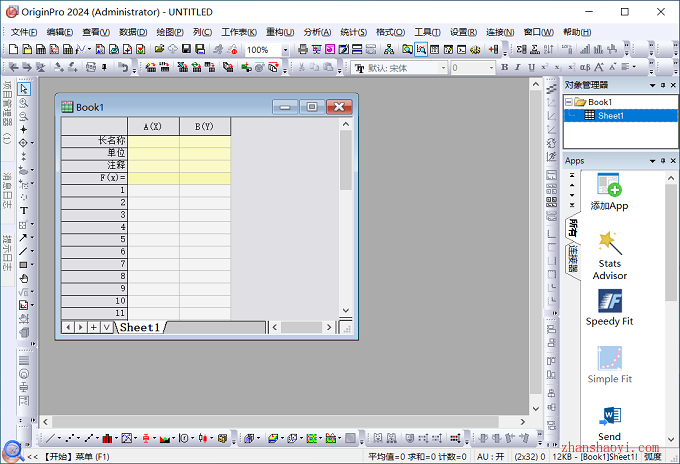Viewport: 680px width, 464px height.
Task: Click the Increase Font Size icon
Action: click(599, 67)
